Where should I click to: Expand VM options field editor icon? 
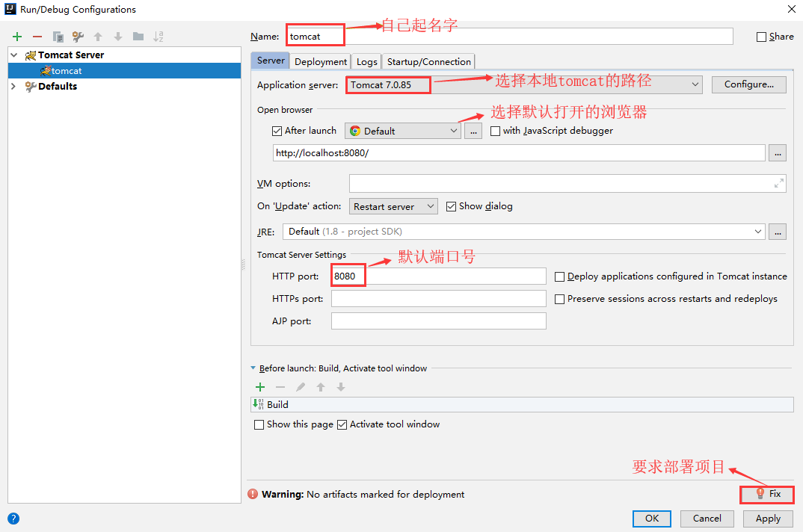tap(779, 183)
